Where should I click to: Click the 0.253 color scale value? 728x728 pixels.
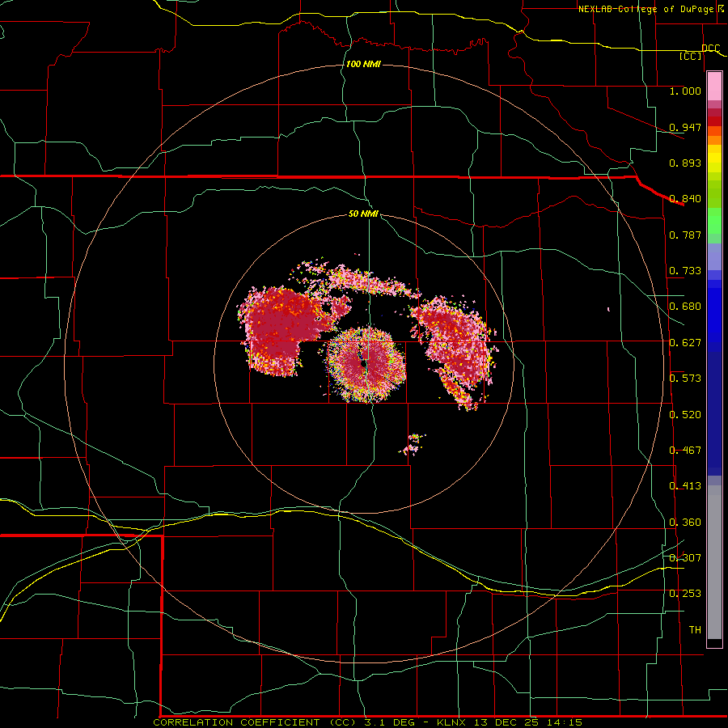point(685,594)
